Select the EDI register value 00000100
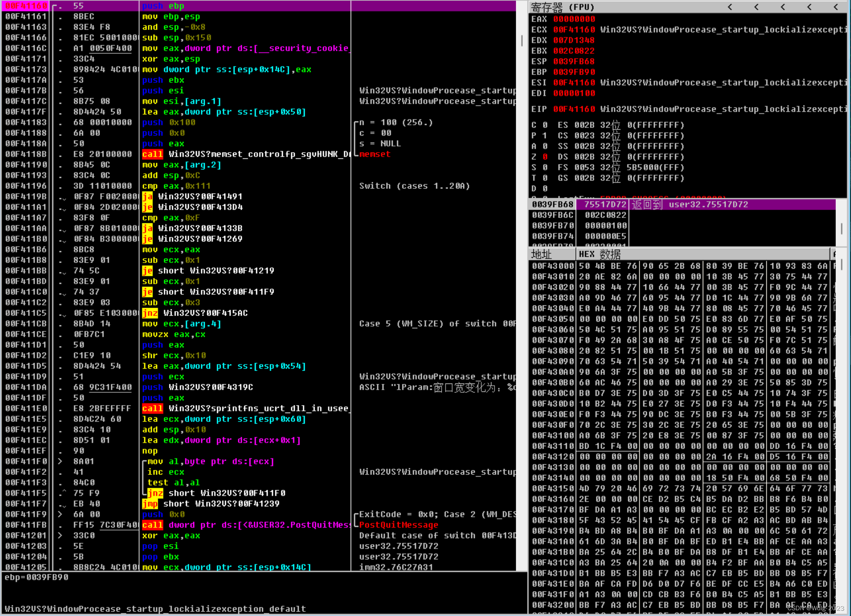 pos(574,94)
